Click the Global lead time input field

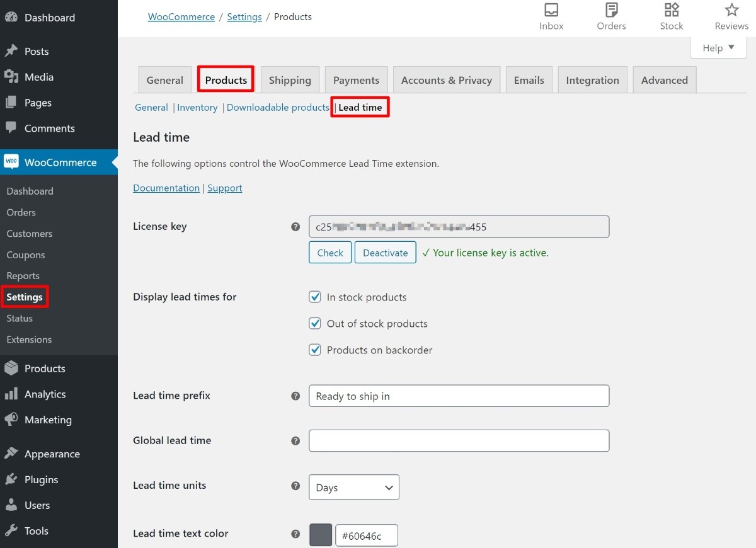pos(459,441)
